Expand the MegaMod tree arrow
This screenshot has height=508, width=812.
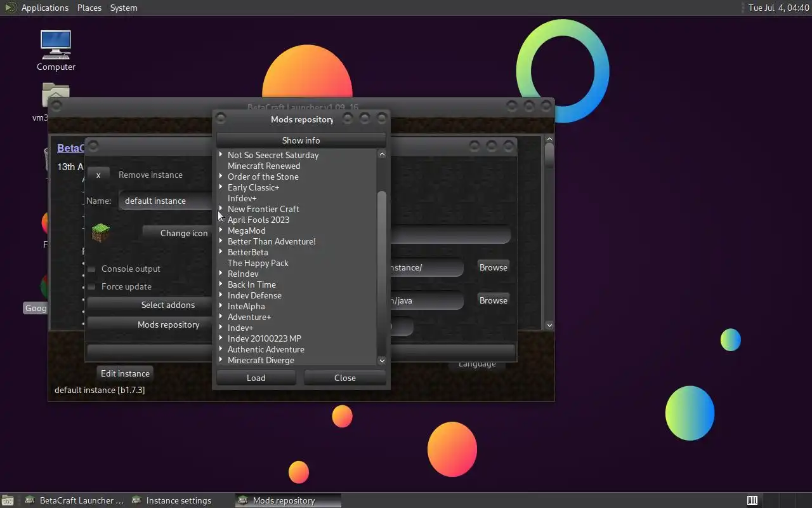221,231
